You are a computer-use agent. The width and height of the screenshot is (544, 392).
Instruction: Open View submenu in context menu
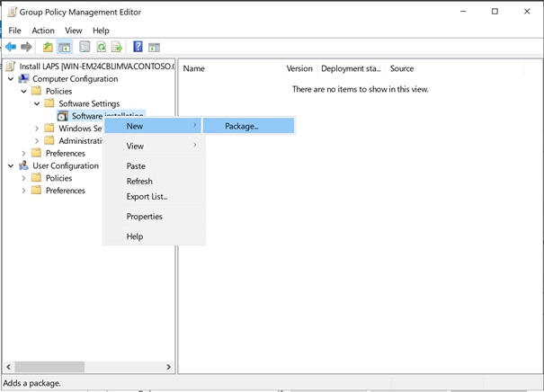point(153,146)
